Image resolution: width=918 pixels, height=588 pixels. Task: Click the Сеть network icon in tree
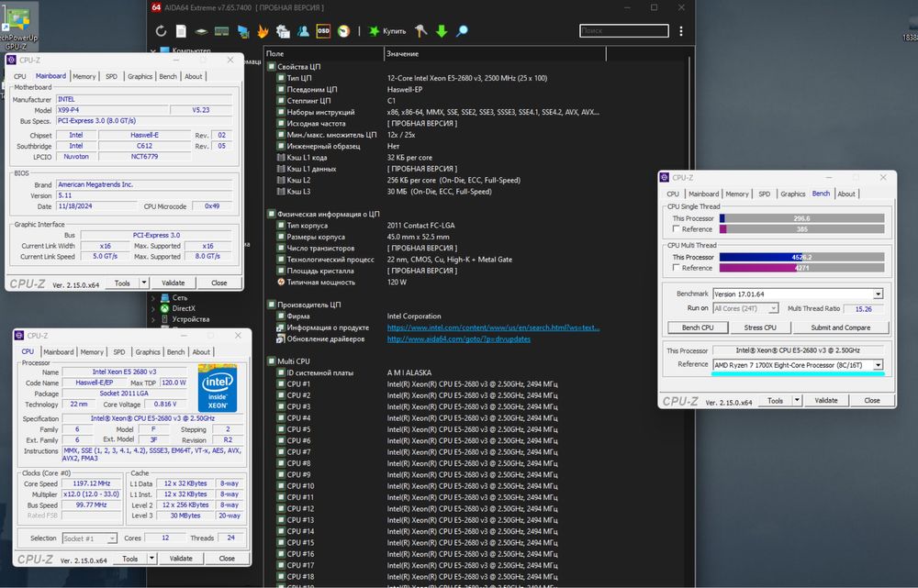pos(165,298)
